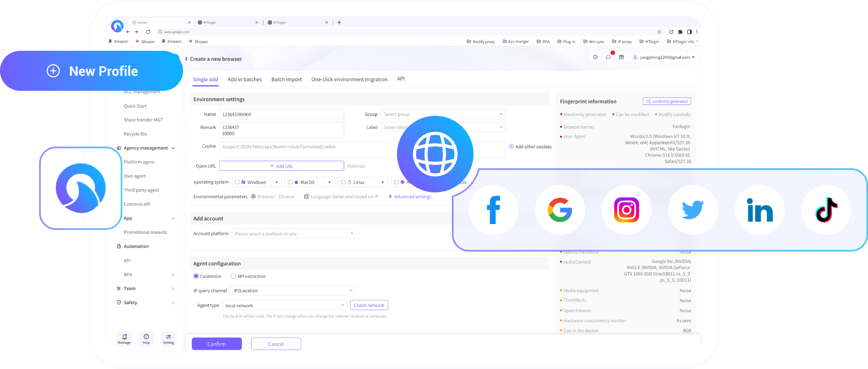Screen dimensions: 868x369
Task: Open One-click environment migration tab
Action: pyautogui.click(x=350, y=80)
